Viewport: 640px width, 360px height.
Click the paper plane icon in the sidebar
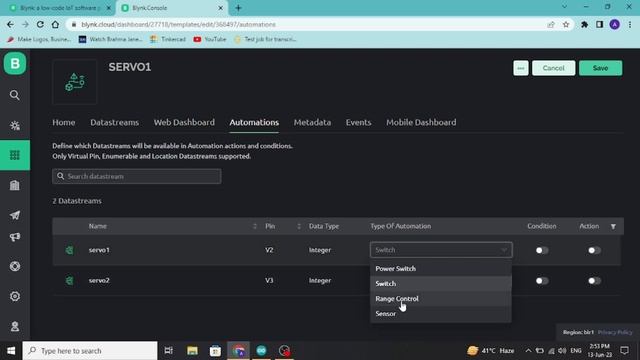(15, 215)
